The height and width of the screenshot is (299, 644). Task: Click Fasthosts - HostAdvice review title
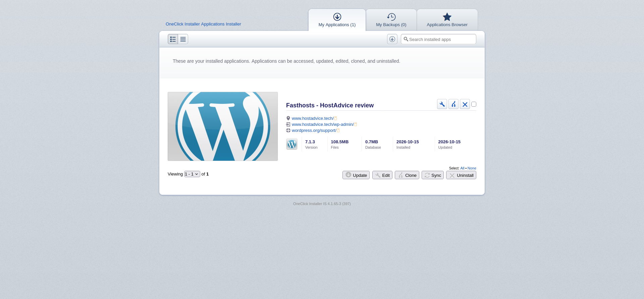[330, 105]
